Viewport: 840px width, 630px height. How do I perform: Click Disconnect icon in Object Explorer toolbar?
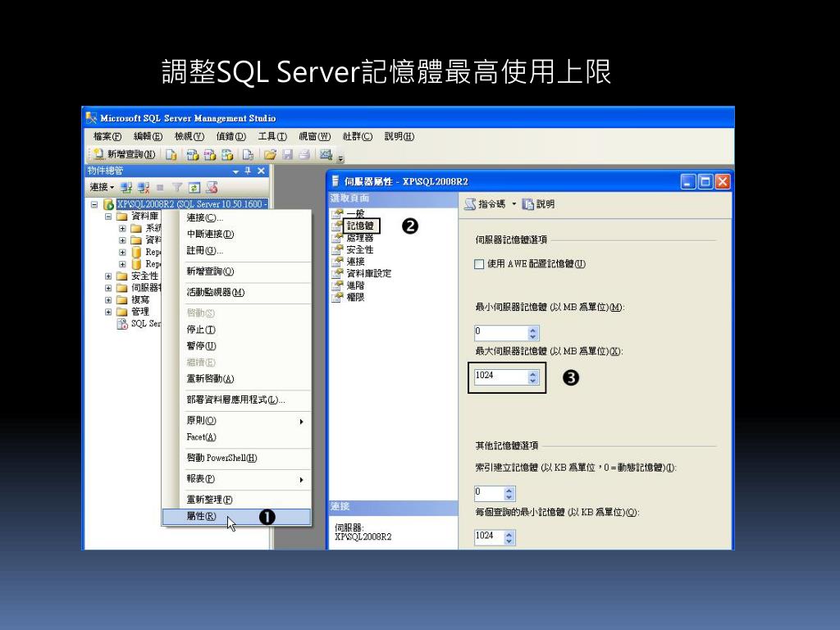click(x=143, y=187)
